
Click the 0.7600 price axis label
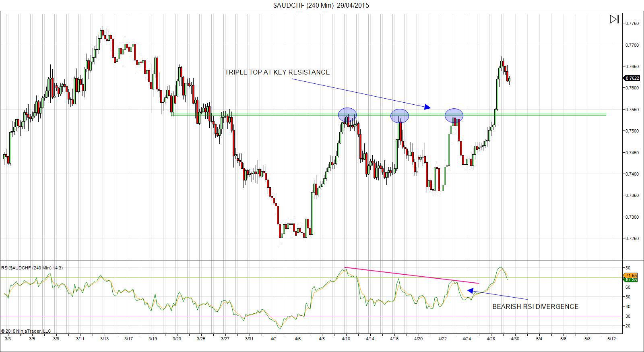pyautogui.click(x=632, y=88)
